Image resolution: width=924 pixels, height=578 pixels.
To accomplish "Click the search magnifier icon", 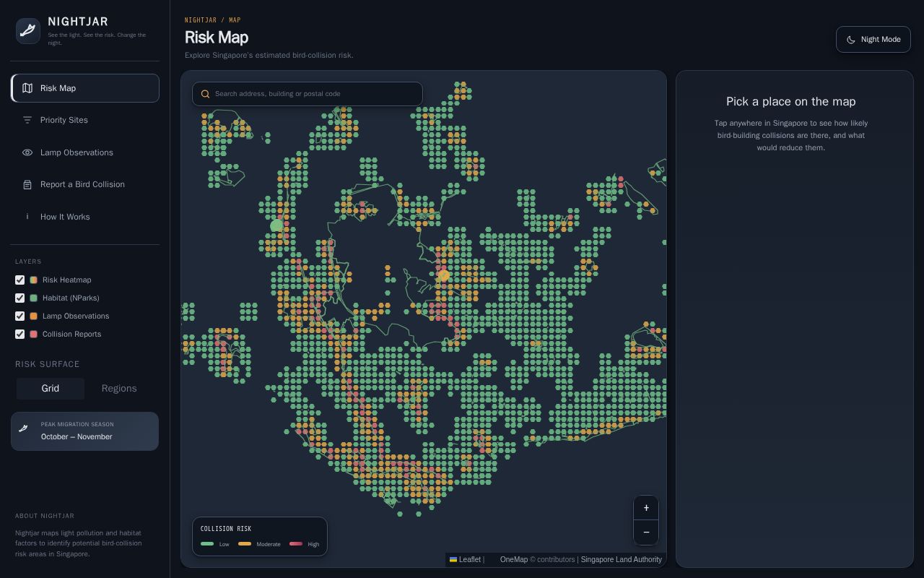I will pos(206,94).
